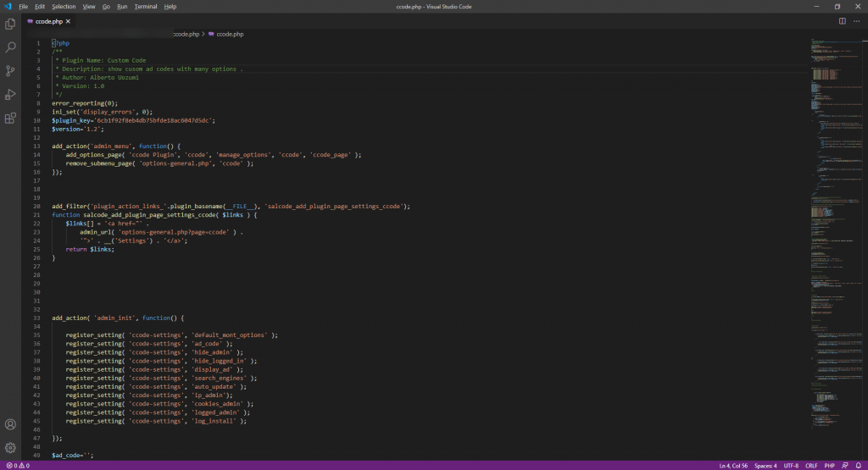
Task: Open the Manage gear menu
Action: point(10,447)
